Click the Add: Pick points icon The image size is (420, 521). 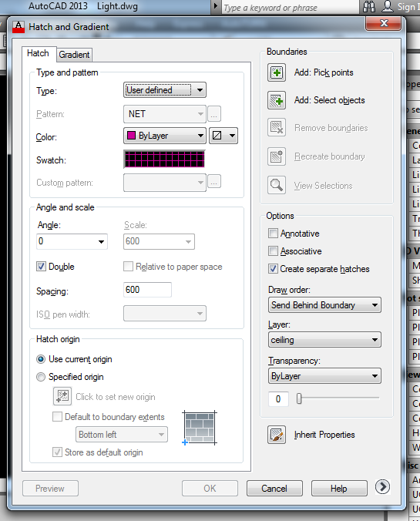tap(277, 72)
